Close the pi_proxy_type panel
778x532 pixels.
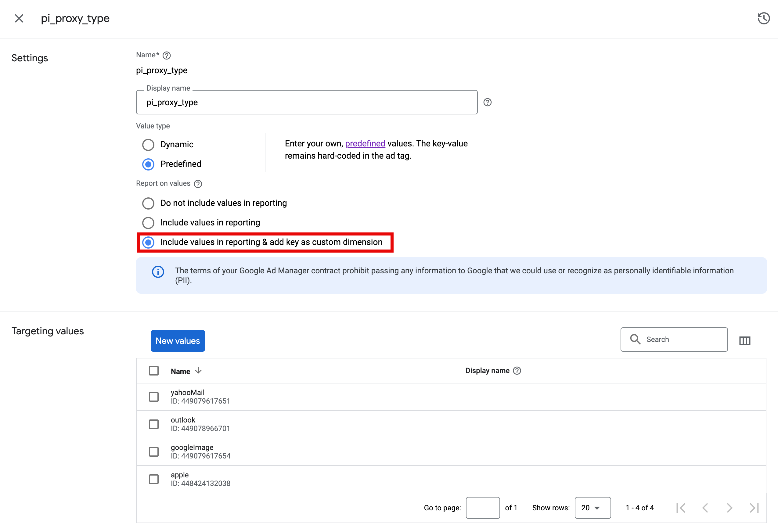pyautogui.click(x=19, y=18)
